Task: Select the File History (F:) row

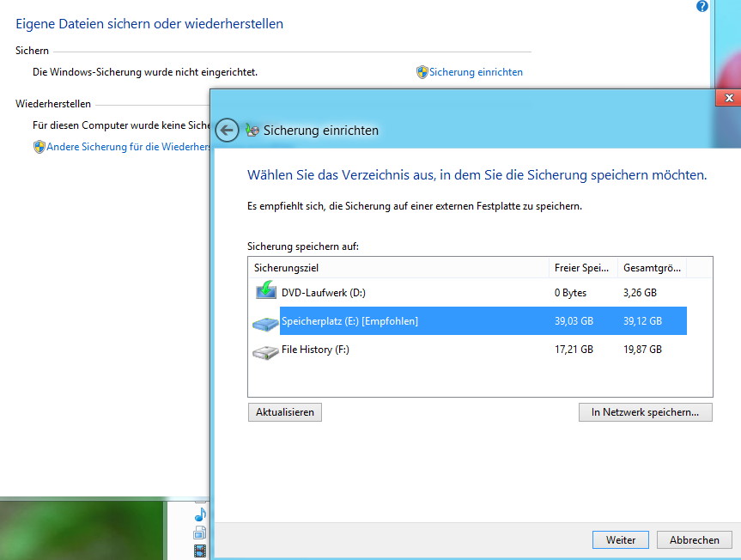Action: [x=468, y=350]
